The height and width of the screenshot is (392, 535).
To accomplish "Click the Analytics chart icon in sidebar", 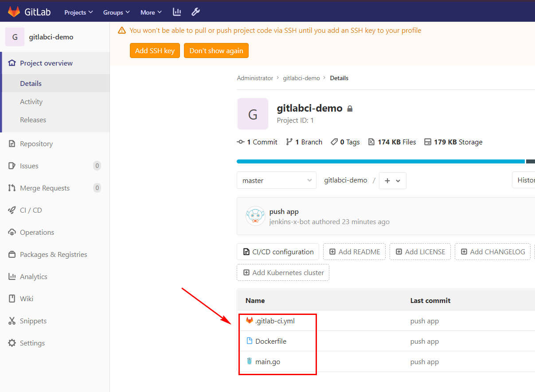I will (12, 276).
